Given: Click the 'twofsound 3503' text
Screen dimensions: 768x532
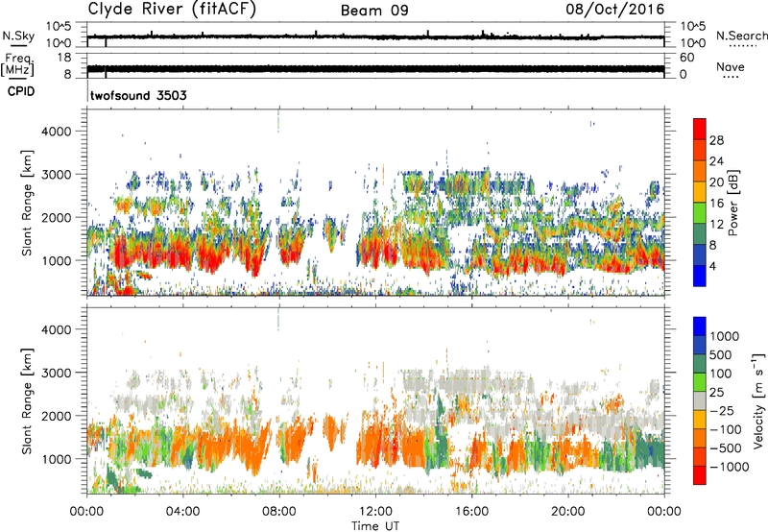Looking at the screenshot, I should point(138,95).
